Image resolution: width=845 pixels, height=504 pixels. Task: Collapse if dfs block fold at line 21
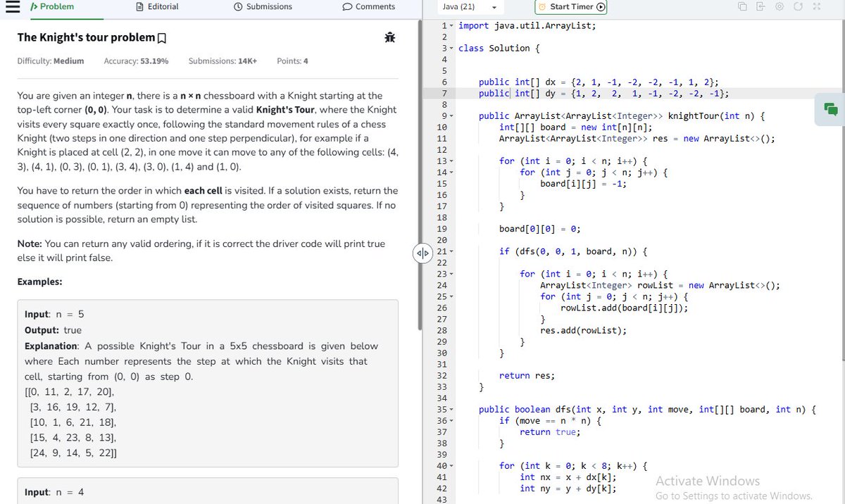pyautogui.click(x=451, y=251)
